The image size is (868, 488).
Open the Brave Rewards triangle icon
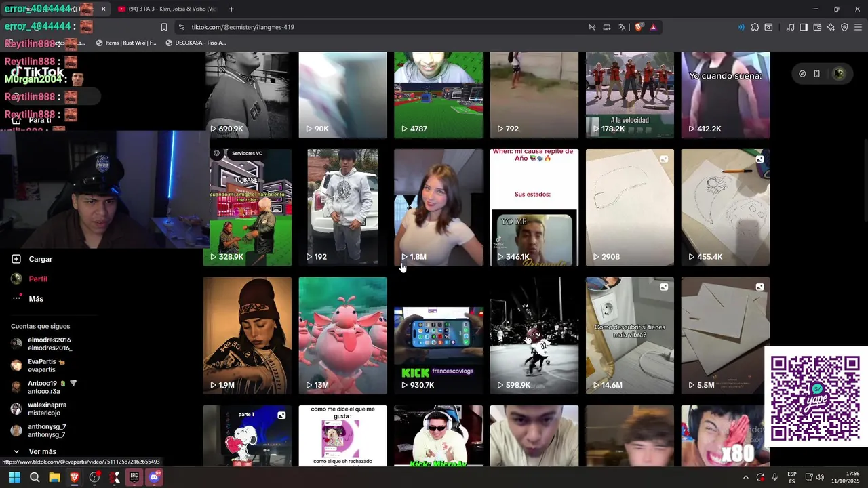click(x=653, y=27)
